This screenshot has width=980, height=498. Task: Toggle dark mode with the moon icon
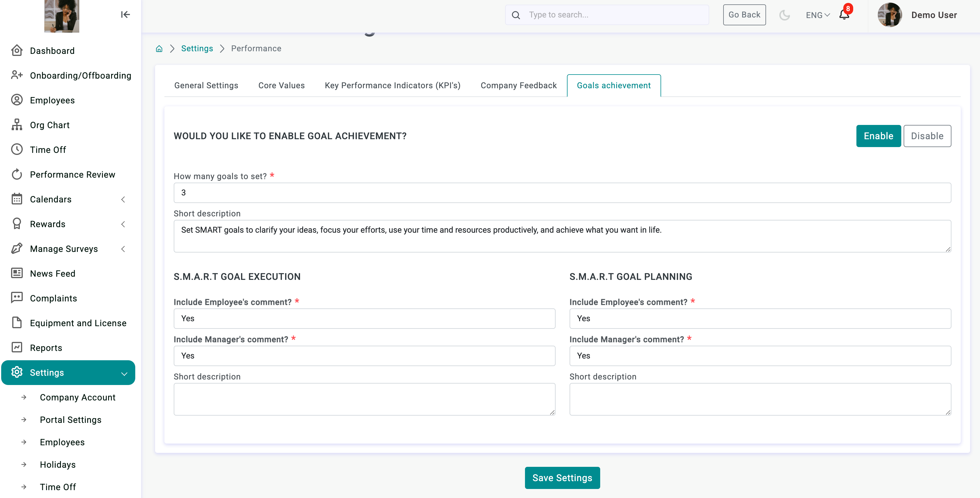click(784, 15)
